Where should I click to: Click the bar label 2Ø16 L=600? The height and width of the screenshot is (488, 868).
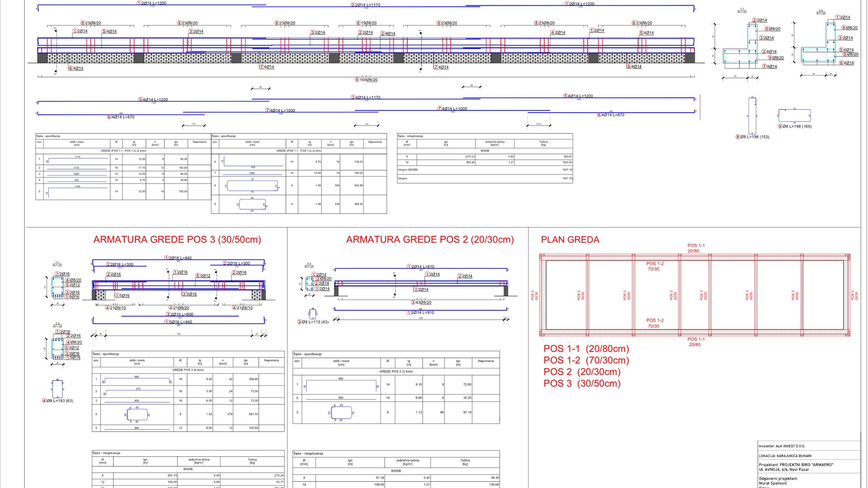[x=180, y=314]
